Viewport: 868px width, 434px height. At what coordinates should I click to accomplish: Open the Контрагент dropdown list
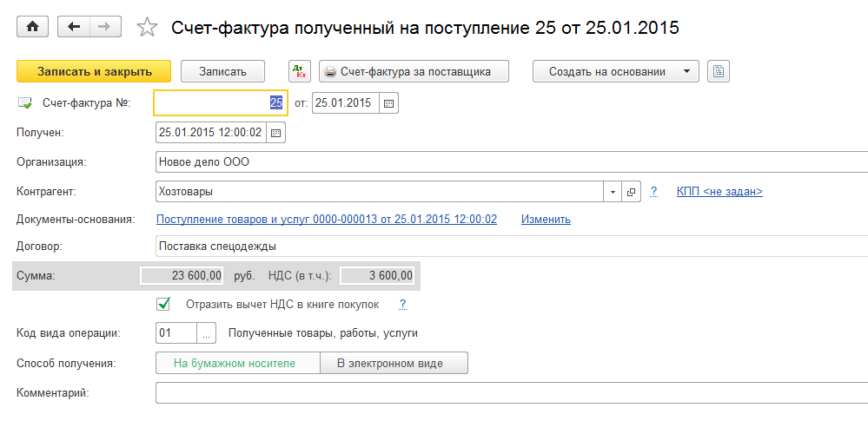pos(613,192)
